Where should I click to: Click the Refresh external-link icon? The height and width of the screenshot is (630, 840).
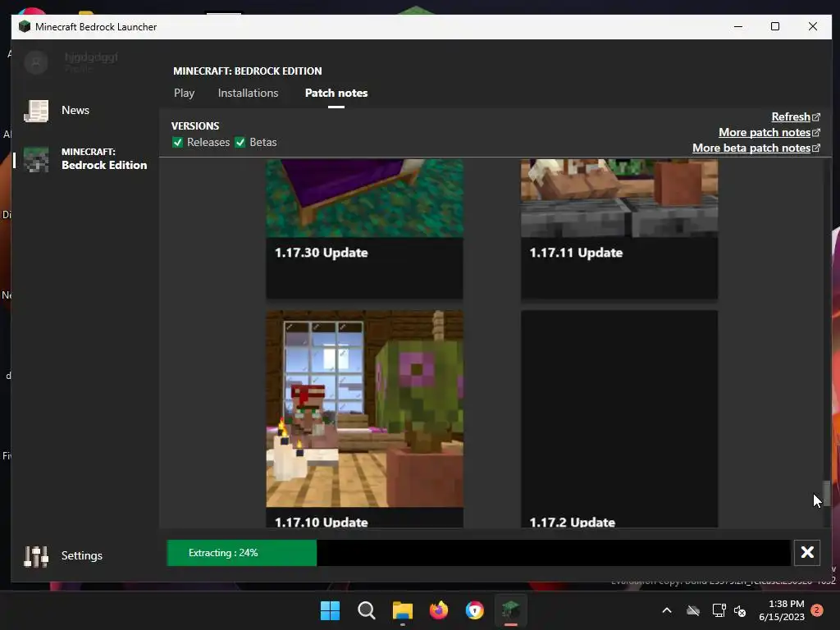[816, 116]
